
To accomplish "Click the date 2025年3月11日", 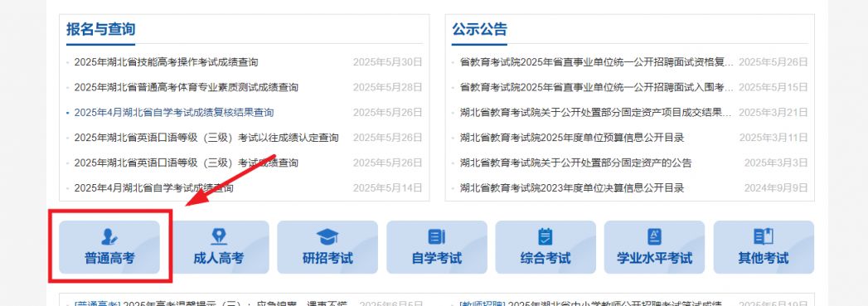I will 773,138.
